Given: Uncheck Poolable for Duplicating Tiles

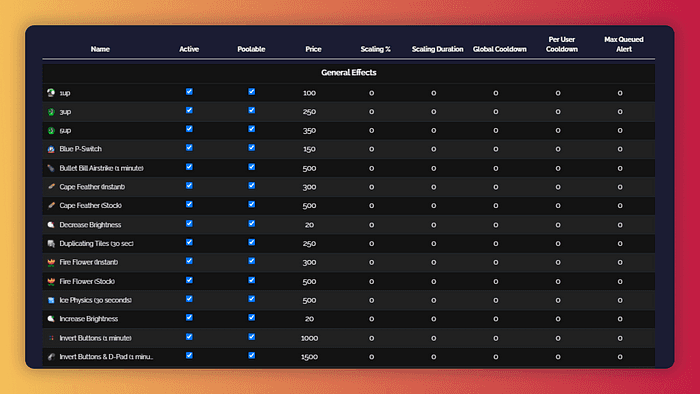Looking at the screenshot, I should pos(252,242).
